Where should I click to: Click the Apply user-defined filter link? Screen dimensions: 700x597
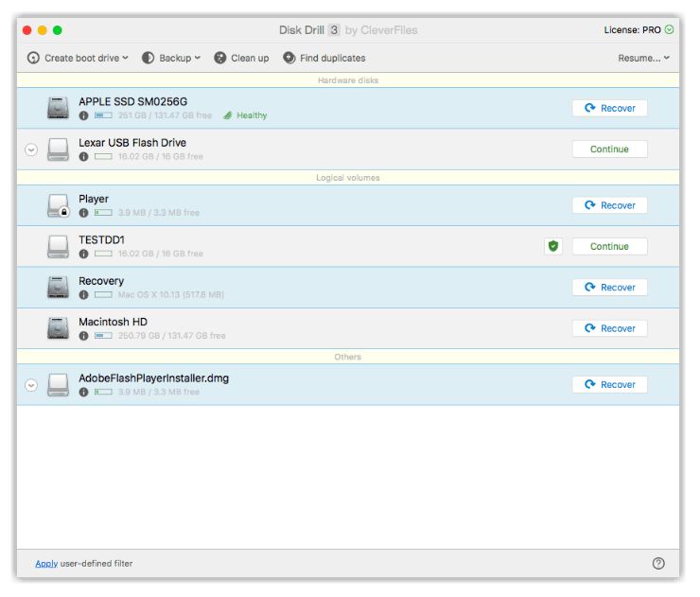point(46,564)
